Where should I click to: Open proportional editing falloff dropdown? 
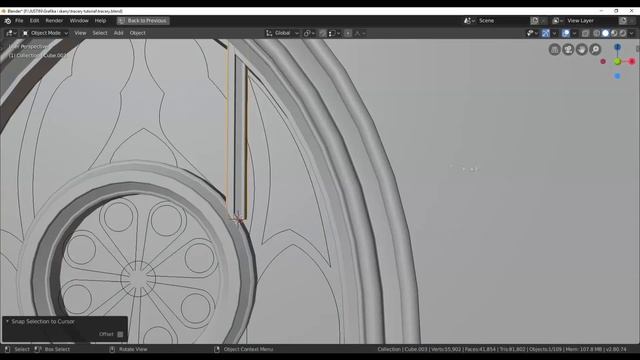[360, 33]
